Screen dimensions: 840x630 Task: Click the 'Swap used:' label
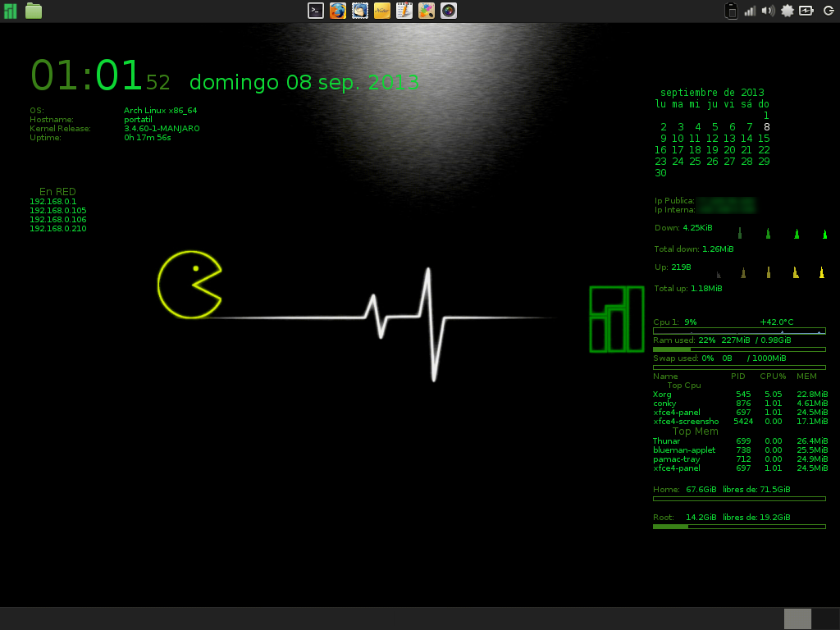(676, 358)
